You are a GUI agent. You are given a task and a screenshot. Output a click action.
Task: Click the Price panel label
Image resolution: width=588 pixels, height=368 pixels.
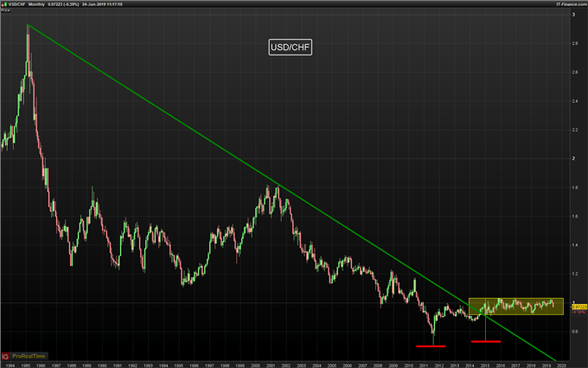(x=5, y=10)
